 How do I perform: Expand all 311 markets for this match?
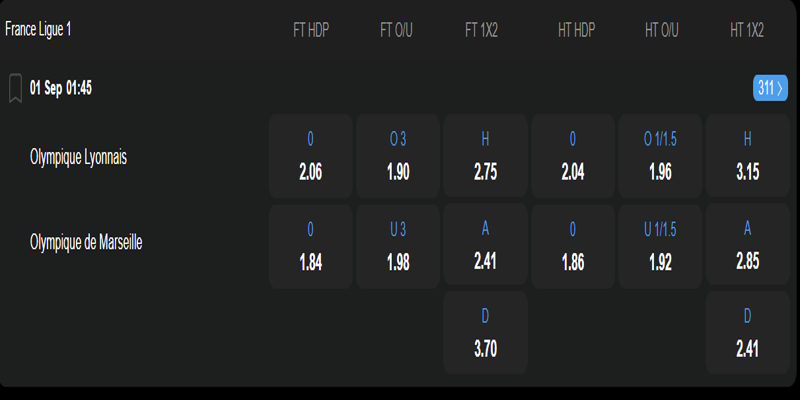pyautogui.click(x=770, y=88)
